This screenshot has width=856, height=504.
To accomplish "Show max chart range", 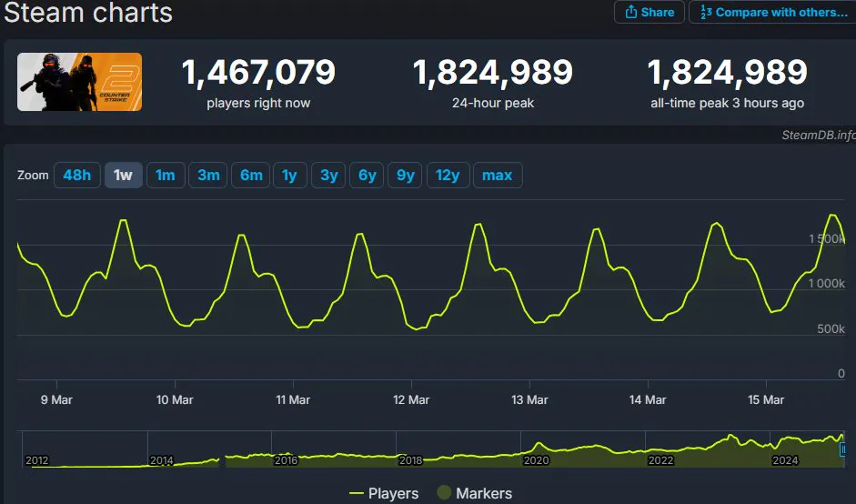I will (498, 176).
